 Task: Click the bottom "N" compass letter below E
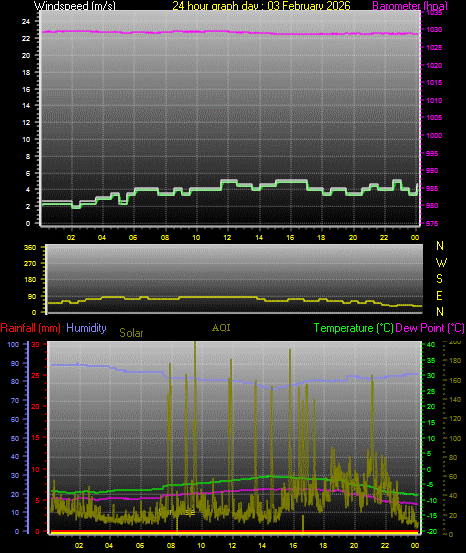(x=440, y=312)
